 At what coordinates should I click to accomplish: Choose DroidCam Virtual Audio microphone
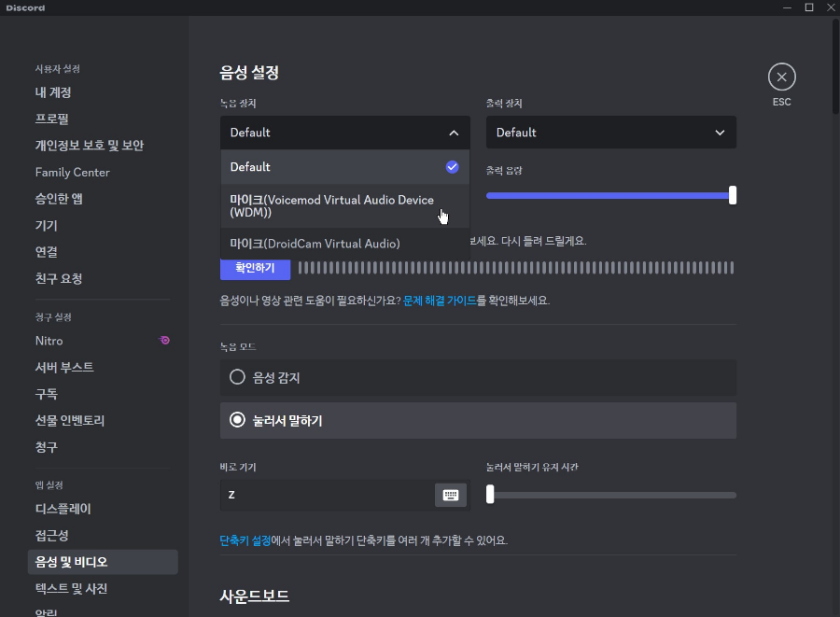345,244
